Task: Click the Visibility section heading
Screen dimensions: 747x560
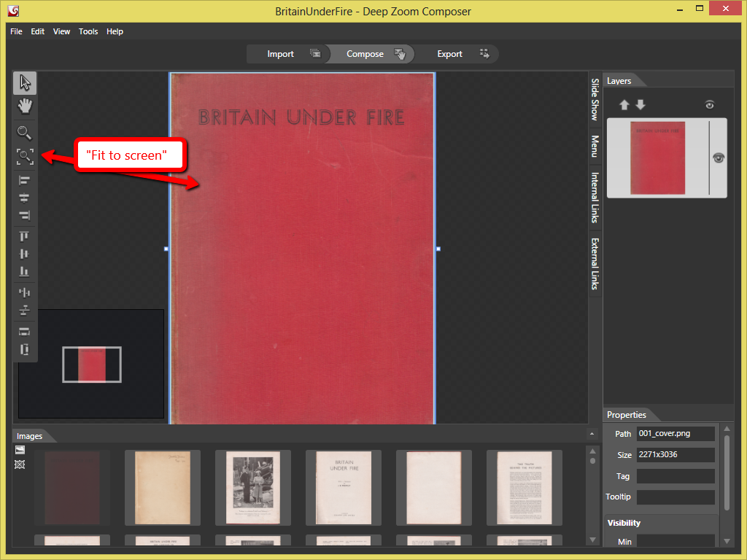Action: click(x=624, y=523)
